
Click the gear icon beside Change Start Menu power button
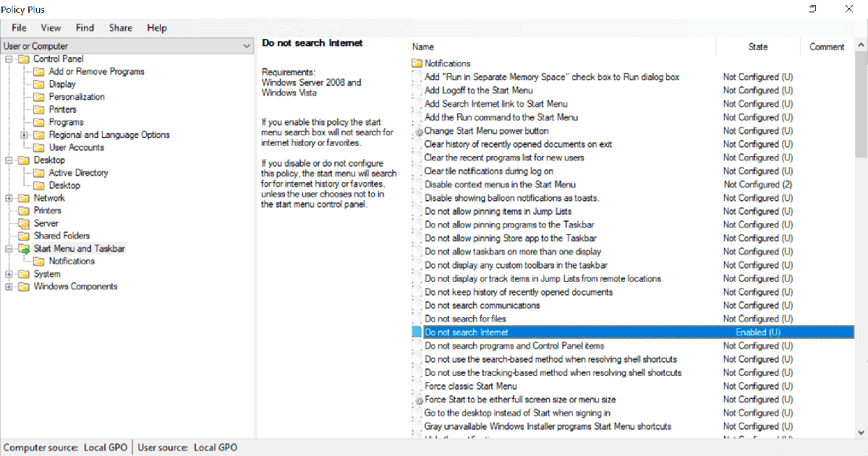point(417,132)
